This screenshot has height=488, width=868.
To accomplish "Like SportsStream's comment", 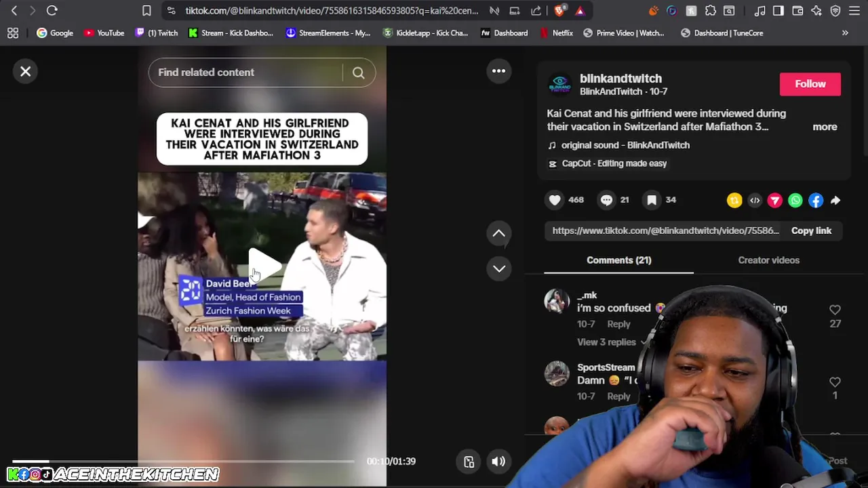I will pyautogui.click(x=835, y=382).
